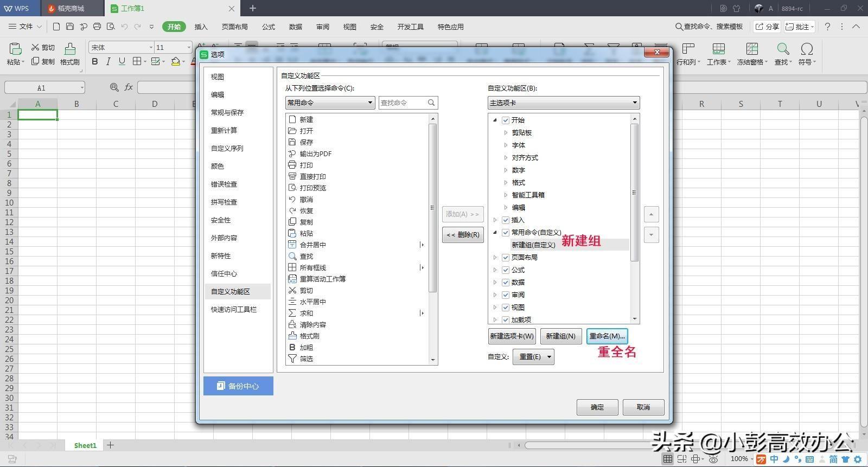Collapse the 开始 tab node
This screenshot has width=868, height=467.
(x=495, y=120)
